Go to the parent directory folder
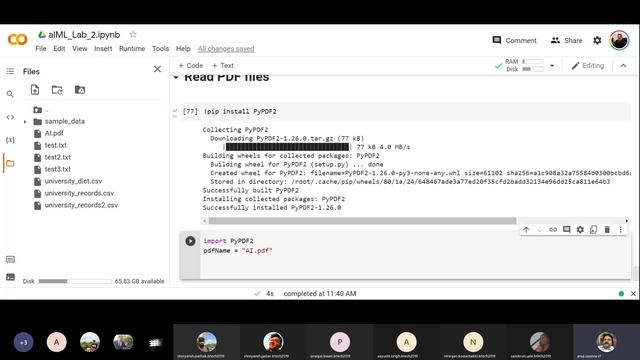Viewport: 640px width, 360px height. (x=41, y=110)
